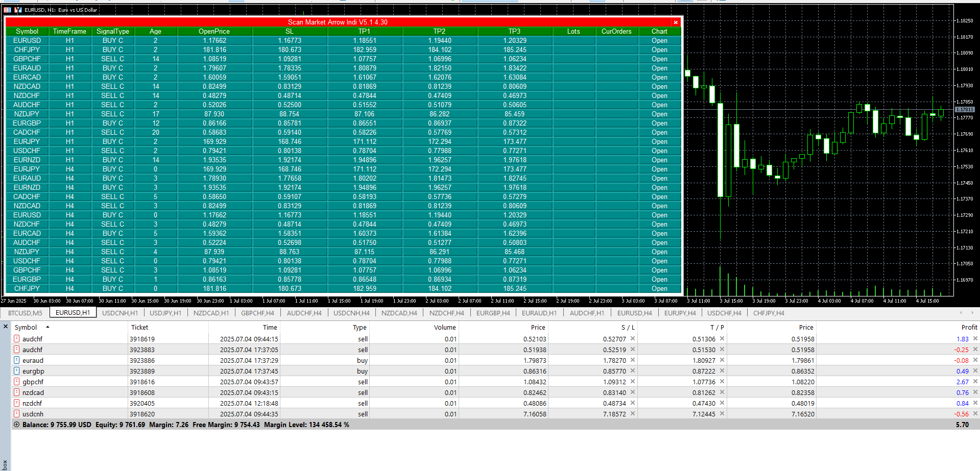
Task: Open the EURUSD,H1 chart window system menu icon
Action: [8, 10]
